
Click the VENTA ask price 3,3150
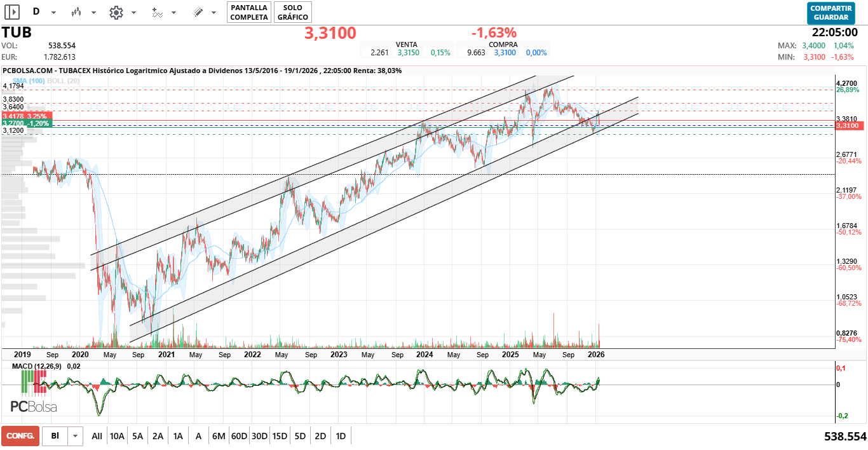[408, 53]
